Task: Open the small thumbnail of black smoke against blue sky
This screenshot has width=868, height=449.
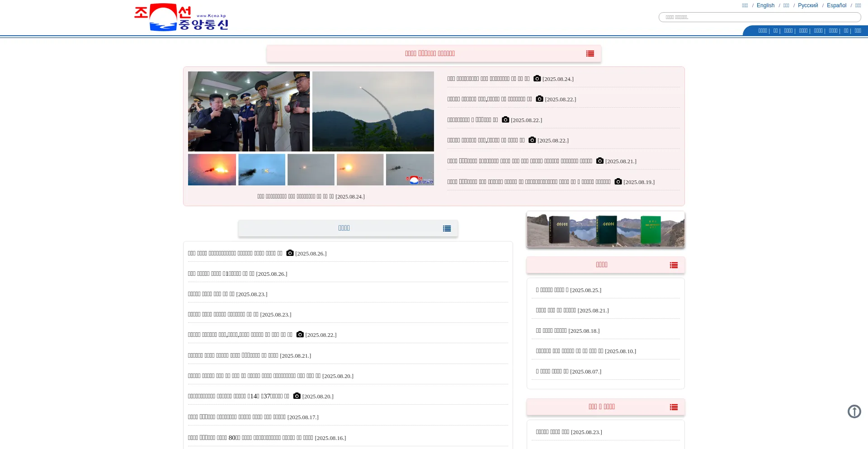Action: 262,170
